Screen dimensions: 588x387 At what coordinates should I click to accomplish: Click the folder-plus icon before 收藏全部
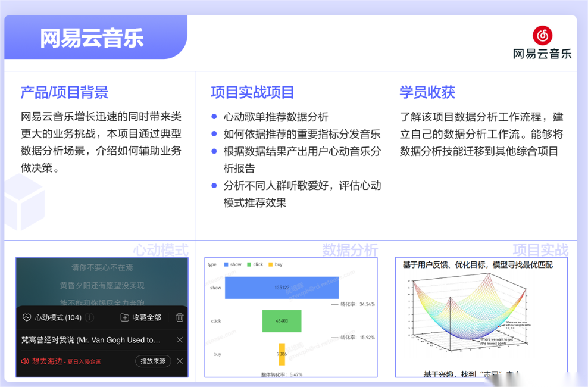click(x=124, y=317)
